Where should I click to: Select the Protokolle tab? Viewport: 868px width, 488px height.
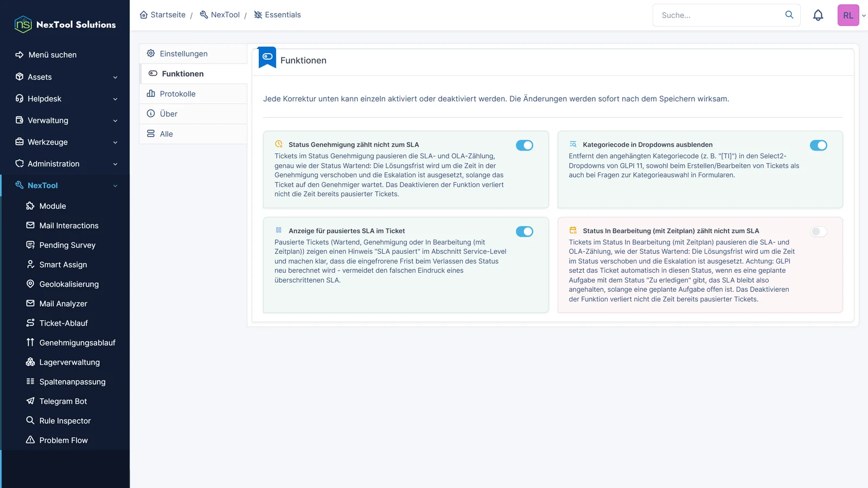[193, 94]
